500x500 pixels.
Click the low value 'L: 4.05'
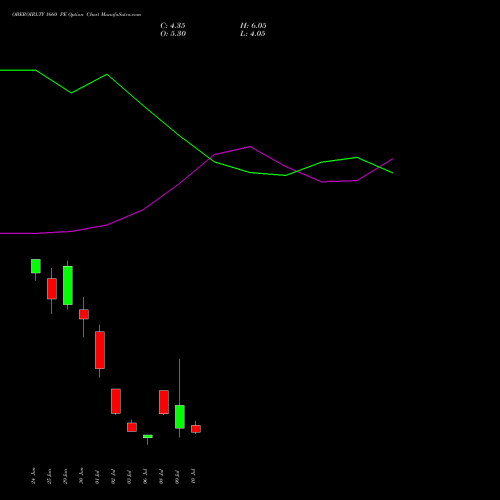coord(253,34)
